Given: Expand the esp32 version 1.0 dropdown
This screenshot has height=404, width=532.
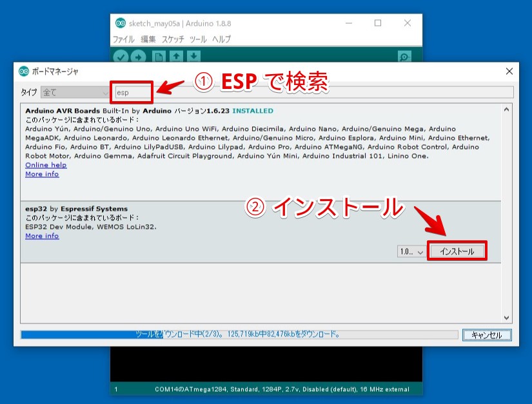Looking at the screenshot, I should pos(411,252).
